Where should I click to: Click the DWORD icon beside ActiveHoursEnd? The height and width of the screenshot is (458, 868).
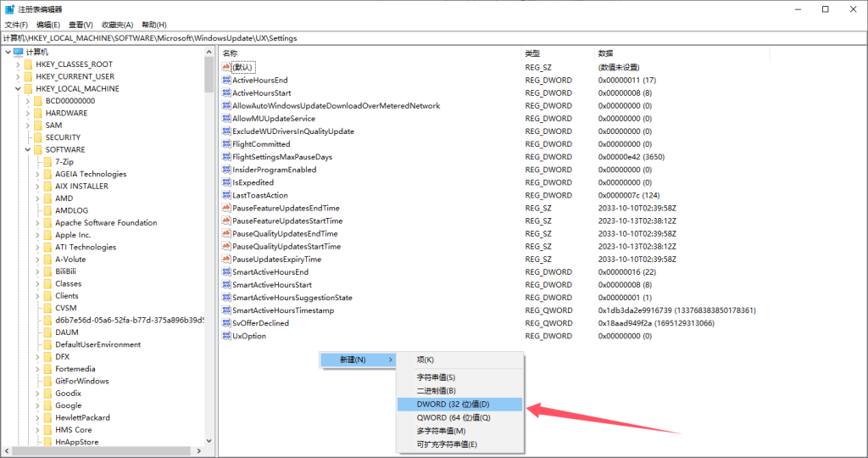[226, 80]
